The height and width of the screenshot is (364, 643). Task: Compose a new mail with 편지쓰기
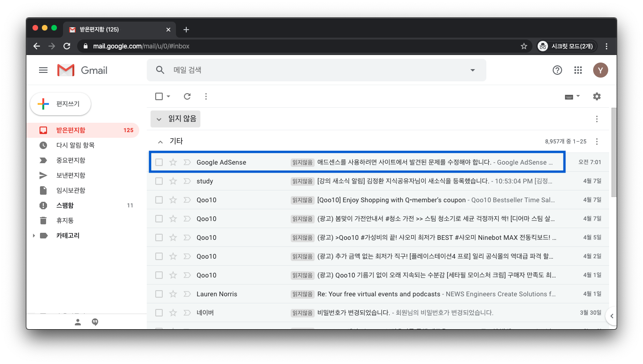60,104
